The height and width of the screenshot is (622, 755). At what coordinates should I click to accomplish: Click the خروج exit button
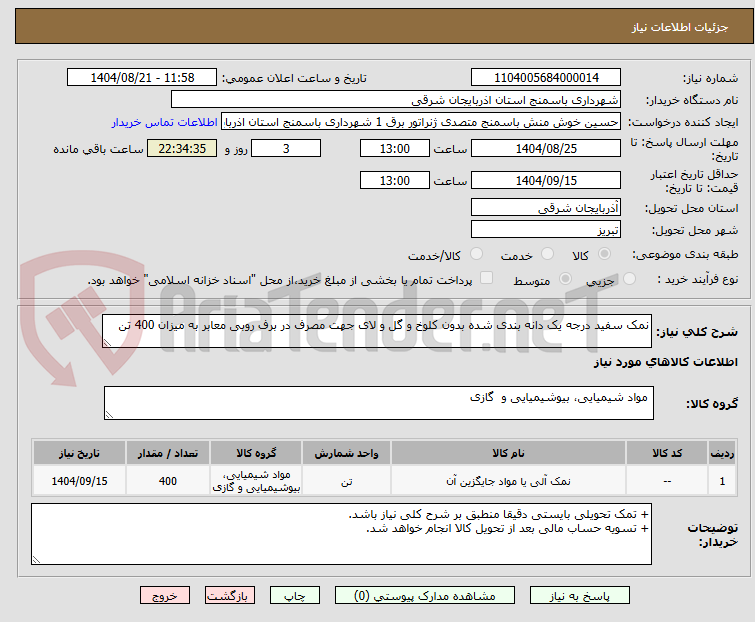point(165,596)
